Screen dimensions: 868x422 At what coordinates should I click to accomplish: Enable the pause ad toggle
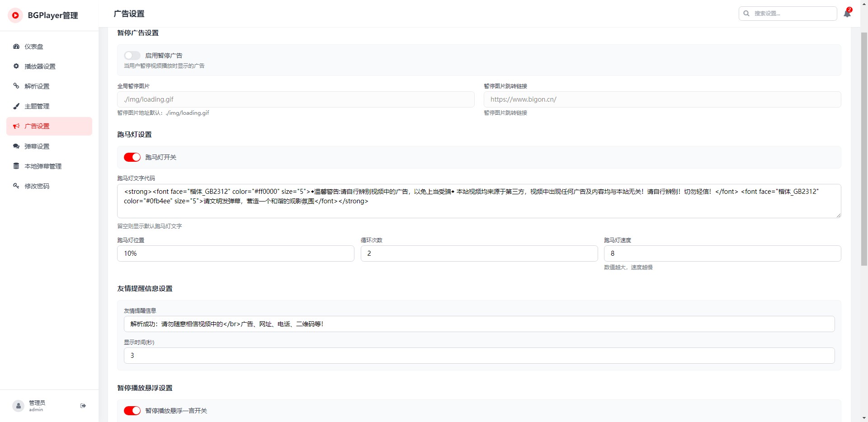pyautogui.click(x=132, y=56)
